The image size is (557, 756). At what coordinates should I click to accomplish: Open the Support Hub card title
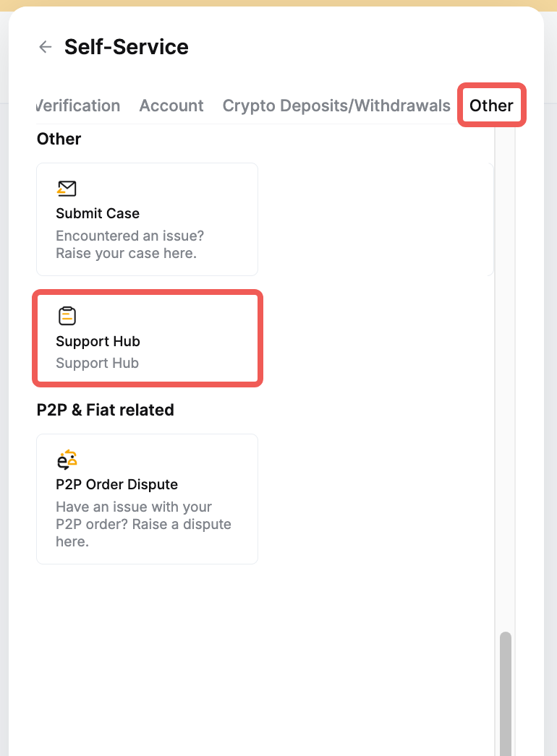(98, 341)
